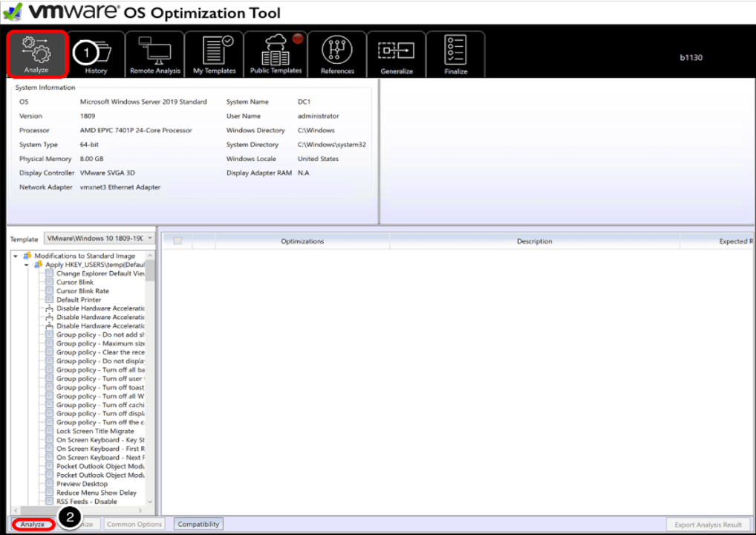Open the References icon
Screen dimensions: 756x535
(x=337, y=54)
